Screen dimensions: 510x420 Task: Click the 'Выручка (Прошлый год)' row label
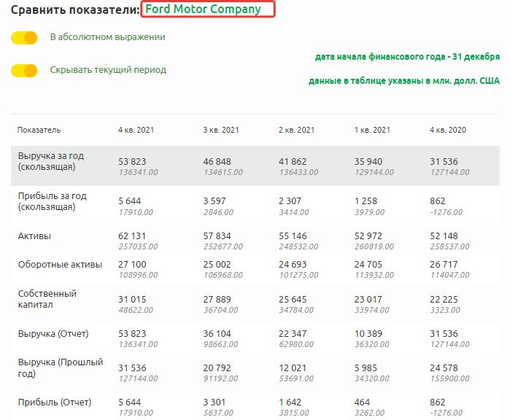(x=61, y=368)
